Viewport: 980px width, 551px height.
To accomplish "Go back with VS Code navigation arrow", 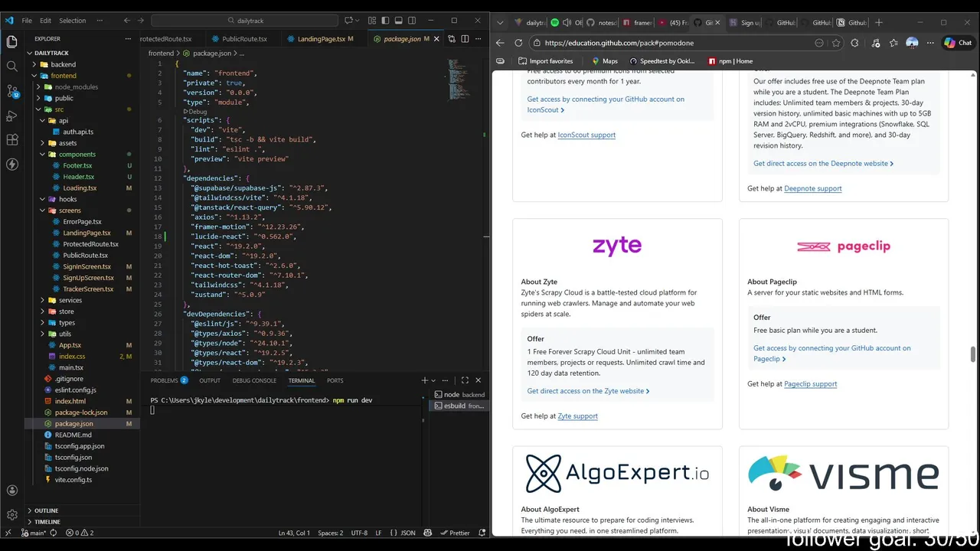I will coord(127,21).
